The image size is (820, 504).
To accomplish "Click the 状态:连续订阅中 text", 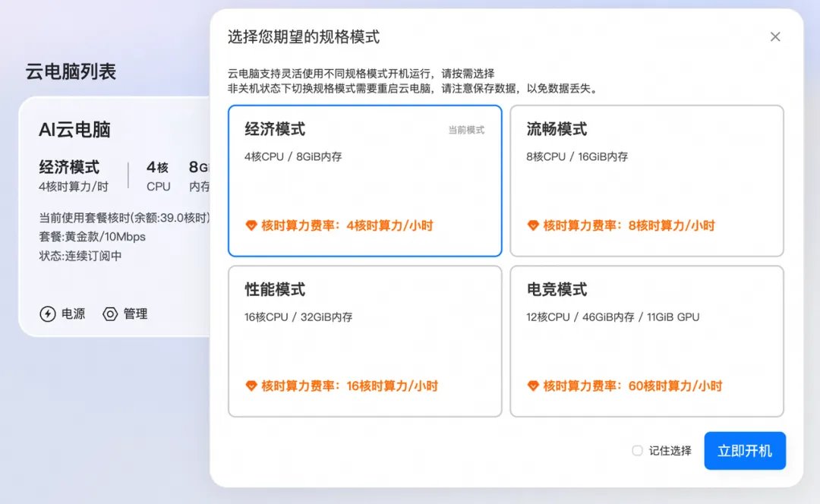I will [80, 256].
